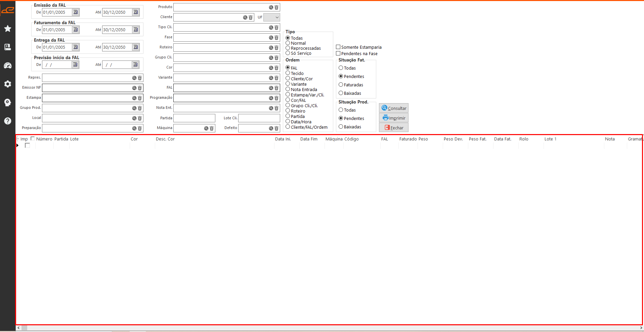
Task: Select Faturadas in Situação Fat.
Action: pos(341,85)
